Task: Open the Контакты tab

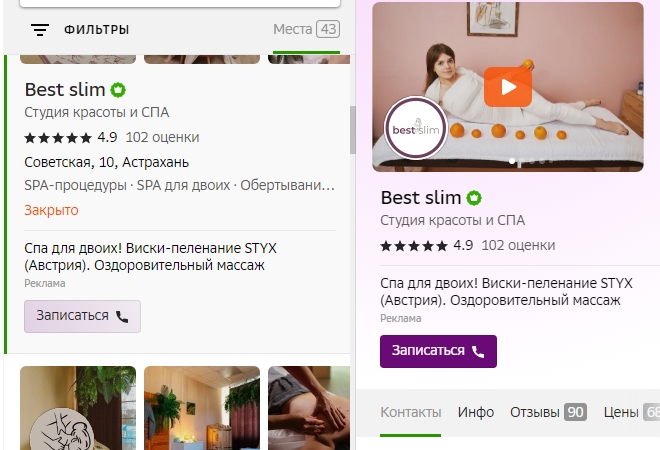Action: pos(411,412)
